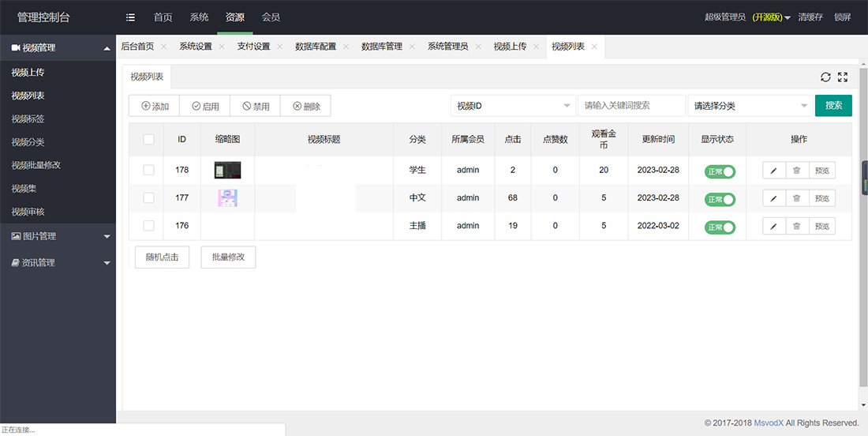Image resolution: width=868 pixels, height=436 pixels.
Task: Expand the 资讯管理 sidebar section
Action: [x=58, y=263]
